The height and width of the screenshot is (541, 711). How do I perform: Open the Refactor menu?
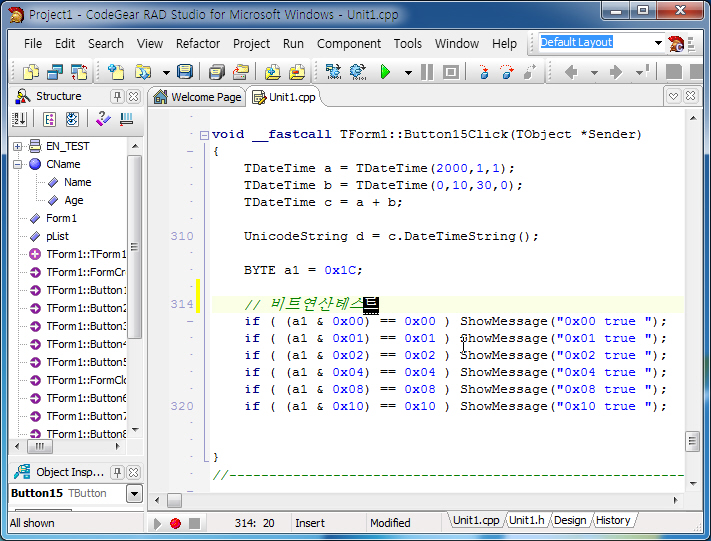(x=198, y=44)
